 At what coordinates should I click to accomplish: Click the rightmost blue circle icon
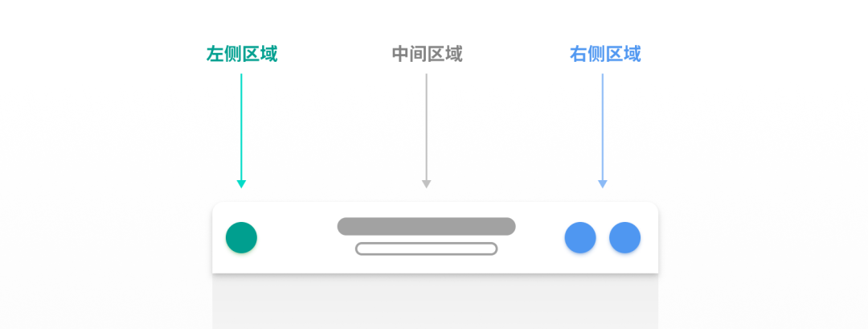pos(625,237)
